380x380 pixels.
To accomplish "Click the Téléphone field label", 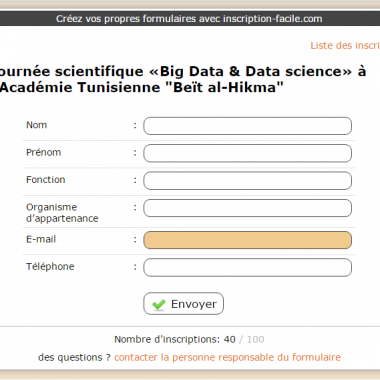I will coord(50,266).
